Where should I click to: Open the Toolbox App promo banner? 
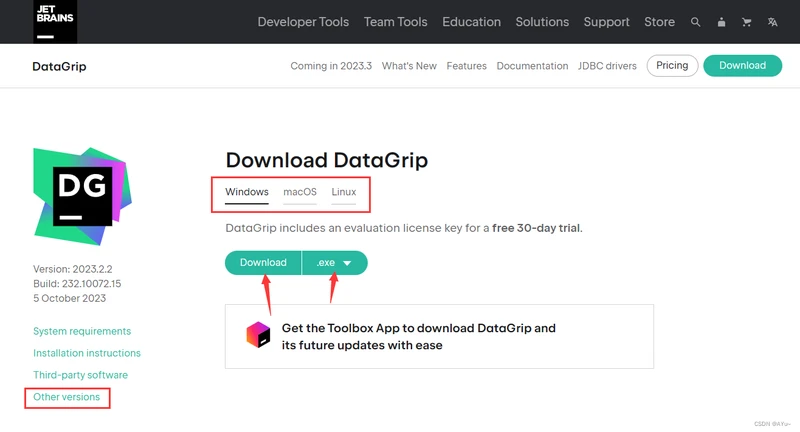click(x=439, y=337)
